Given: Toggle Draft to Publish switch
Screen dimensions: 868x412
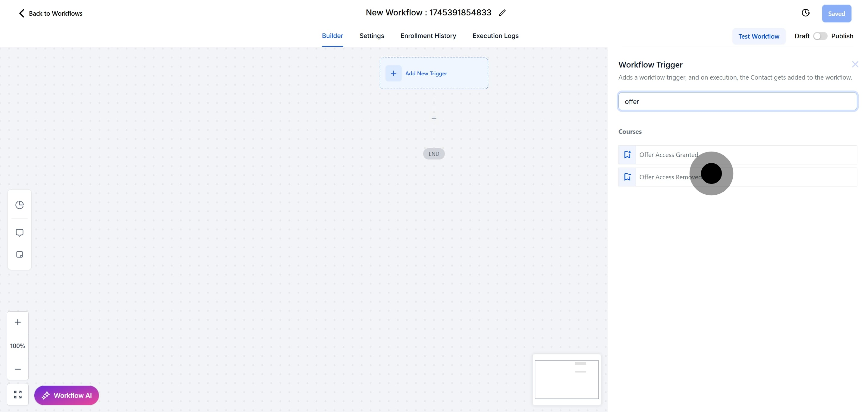Looking at the screenshot, I should tap(820, 36).
